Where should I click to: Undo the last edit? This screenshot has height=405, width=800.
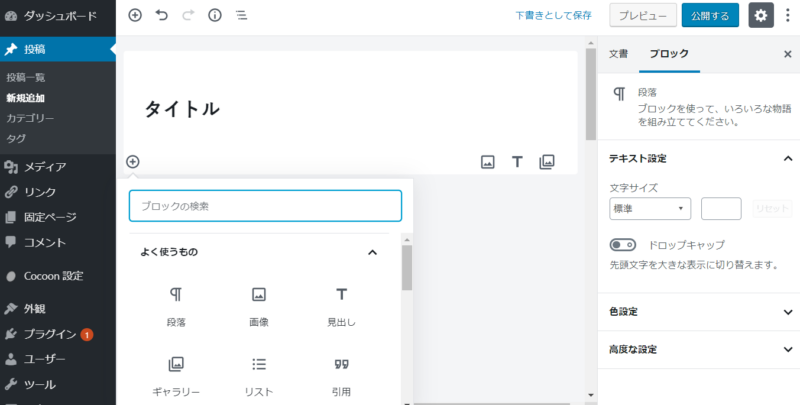click(162, 15)
